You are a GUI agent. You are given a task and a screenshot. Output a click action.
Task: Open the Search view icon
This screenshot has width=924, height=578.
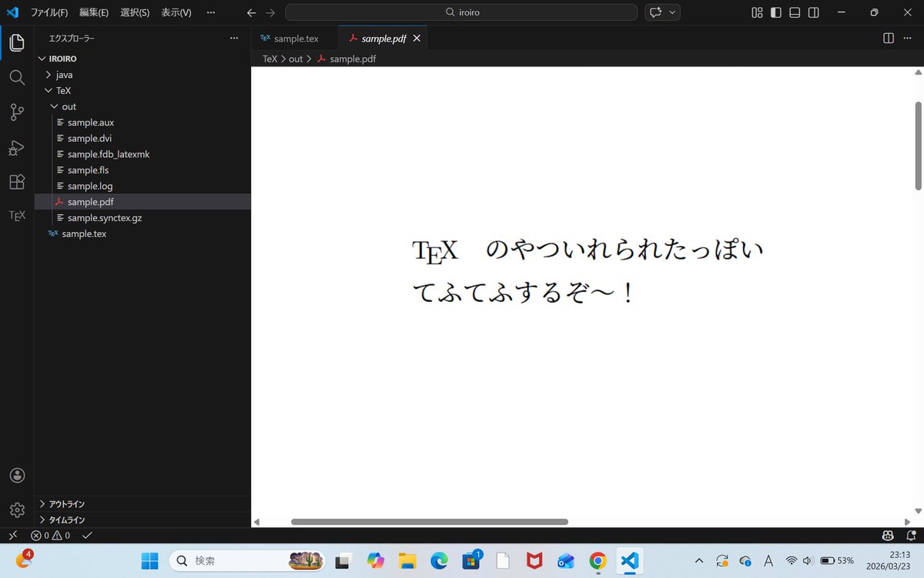tap(16, 77)
